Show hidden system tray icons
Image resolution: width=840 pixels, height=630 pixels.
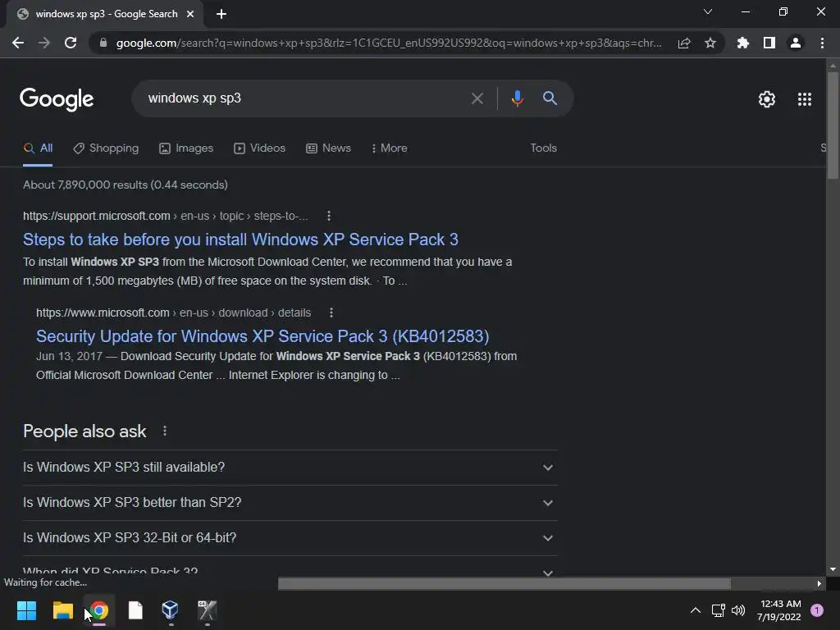click(696, 610)
